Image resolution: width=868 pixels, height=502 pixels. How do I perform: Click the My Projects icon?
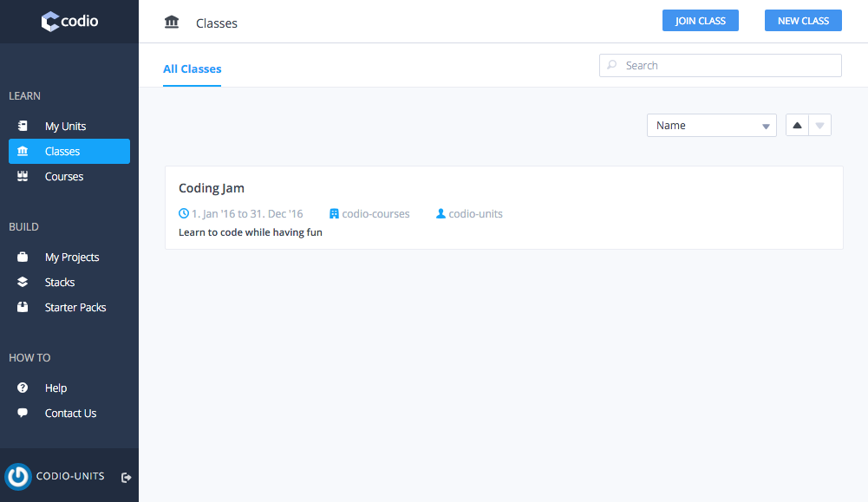pos(22,257)
